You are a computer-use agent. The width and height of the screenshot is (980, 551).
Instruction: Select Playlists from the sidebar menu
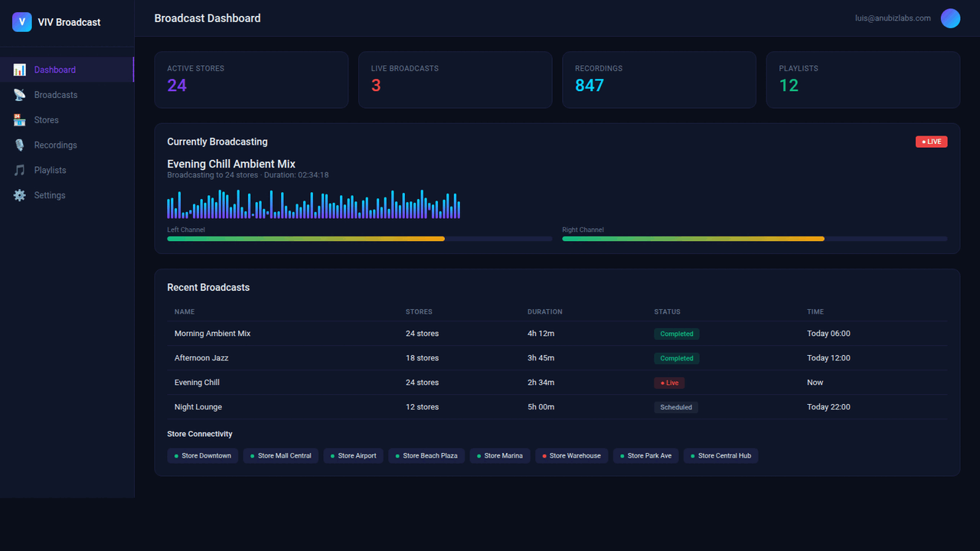pyautogui.click(x=51, y=170)
